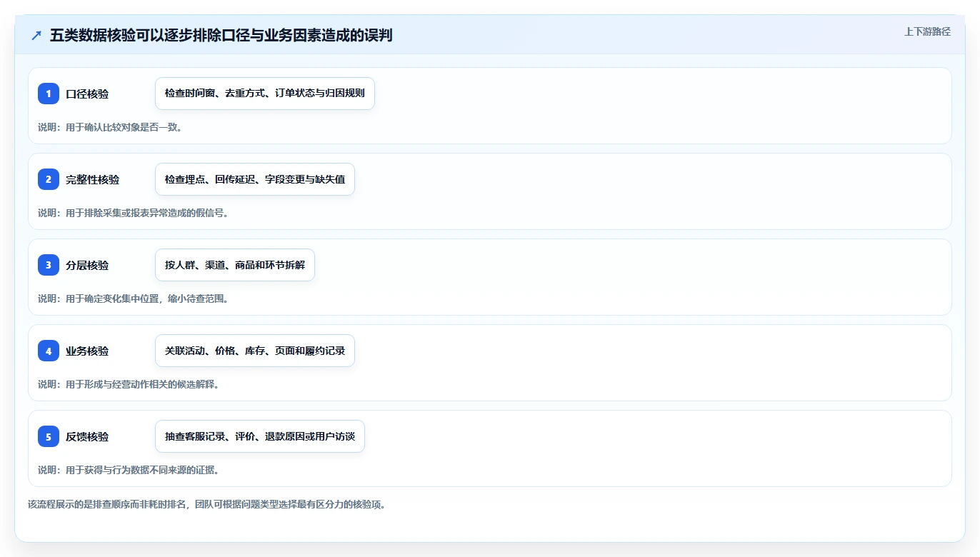This screenshot has width=980, height=557.
Task: Click the arrow icon beside the title
Action: coord(36,36)
